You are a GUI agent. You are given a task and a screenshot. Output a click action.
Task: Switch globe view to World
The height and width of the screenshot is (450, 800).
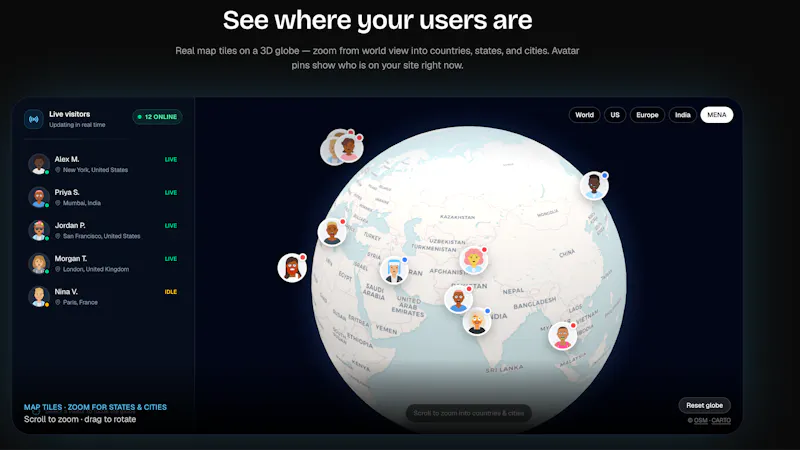click(584, 115)
